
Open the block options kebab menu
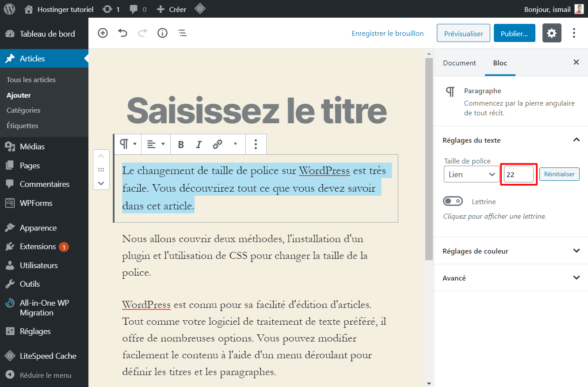(x=256, y=144)
